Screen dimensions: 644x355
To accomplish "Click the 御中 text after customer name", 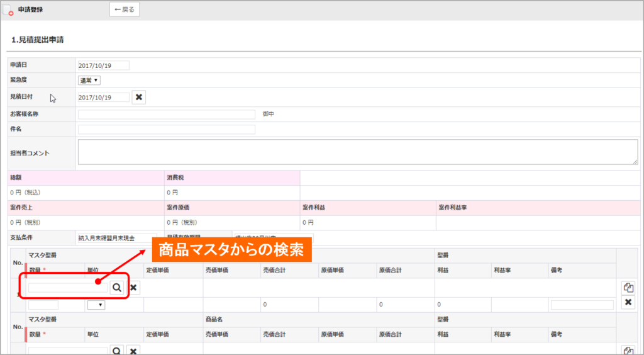I will coord(268,114).
